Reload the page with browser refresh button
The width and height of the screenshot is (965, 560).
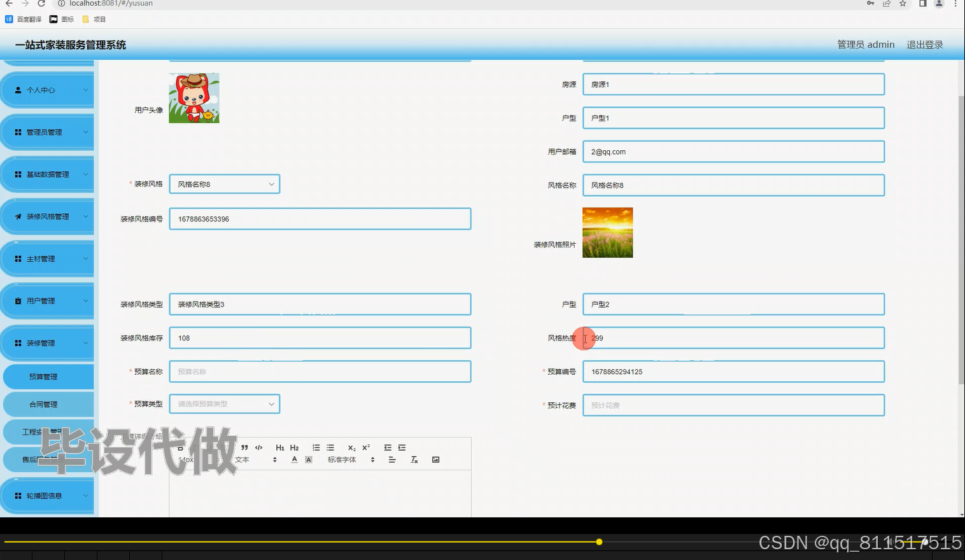click(41, 3)
